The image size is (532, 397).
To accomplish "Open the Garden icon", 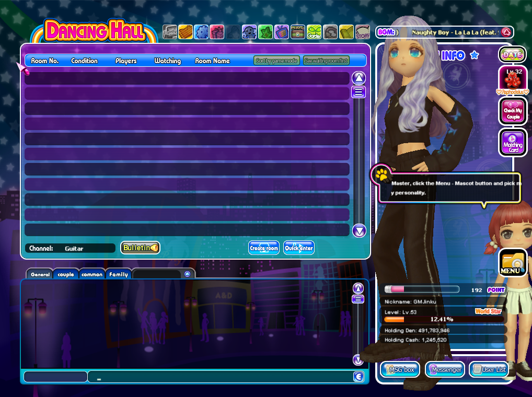I will pos(314,32).
